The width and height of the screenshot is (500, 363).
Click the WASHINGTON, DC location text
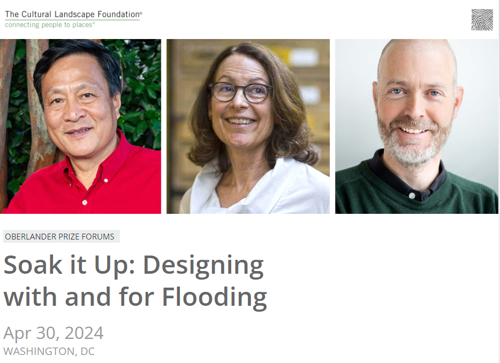coord(49,351)
